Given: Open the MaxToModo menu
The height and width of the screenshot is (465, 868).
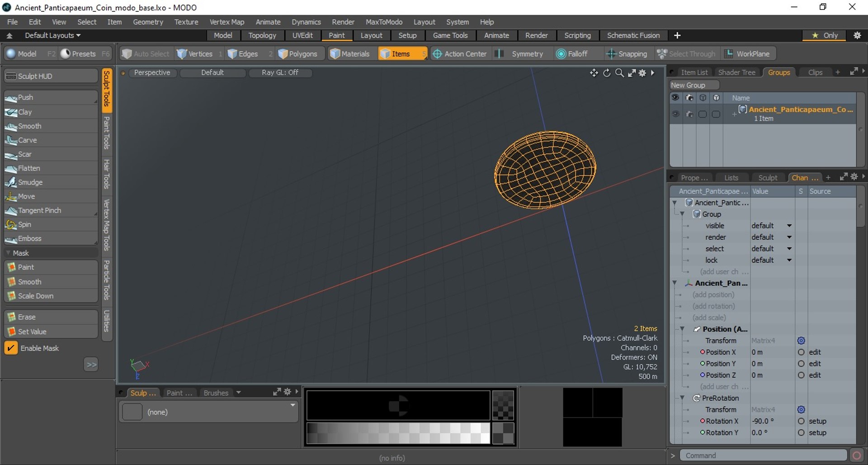Looking at the screenshot, I should (x=384, y=22).
